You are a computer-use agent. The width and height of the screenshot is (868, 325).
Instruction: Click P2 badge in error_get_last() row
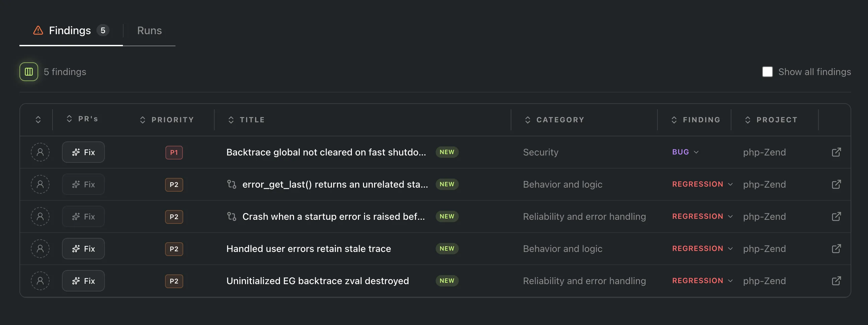(x=174, y=184)
